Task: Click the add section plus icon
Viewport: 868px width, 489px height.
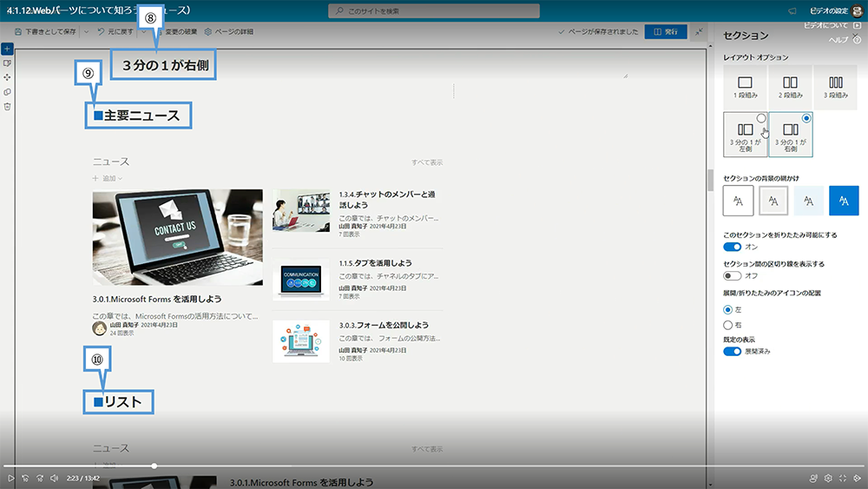Action: [x=7, y=49]
